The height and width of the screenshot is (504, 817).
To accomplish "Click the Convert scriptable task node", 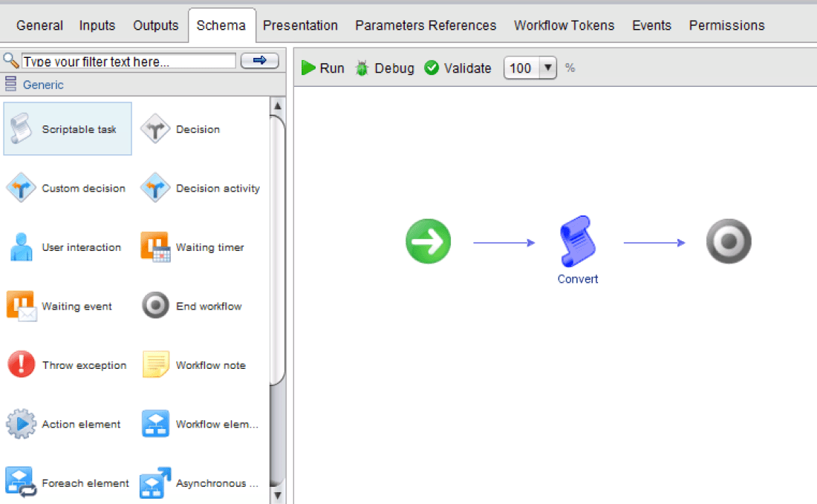I will [x=578, y=241].
